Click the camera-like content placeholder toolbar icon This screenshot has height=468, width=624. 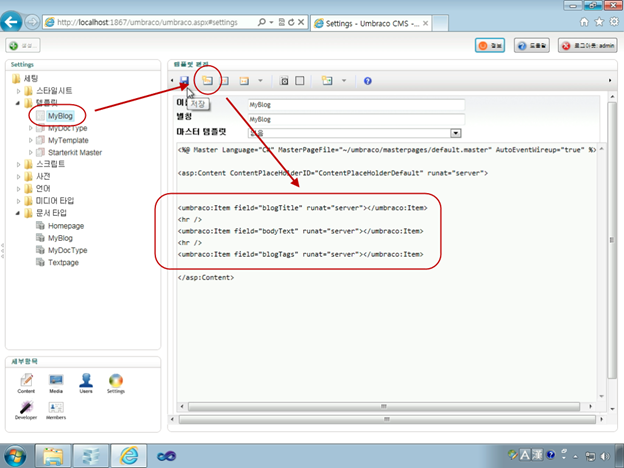pyautogui.click(x=284, y=81)
